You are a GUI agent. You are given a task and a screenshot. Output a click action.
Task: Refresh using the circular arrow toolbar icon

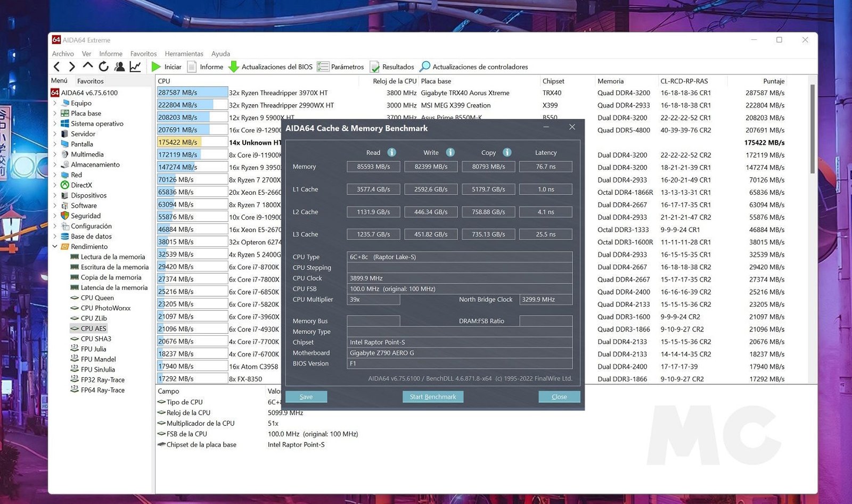104,67
